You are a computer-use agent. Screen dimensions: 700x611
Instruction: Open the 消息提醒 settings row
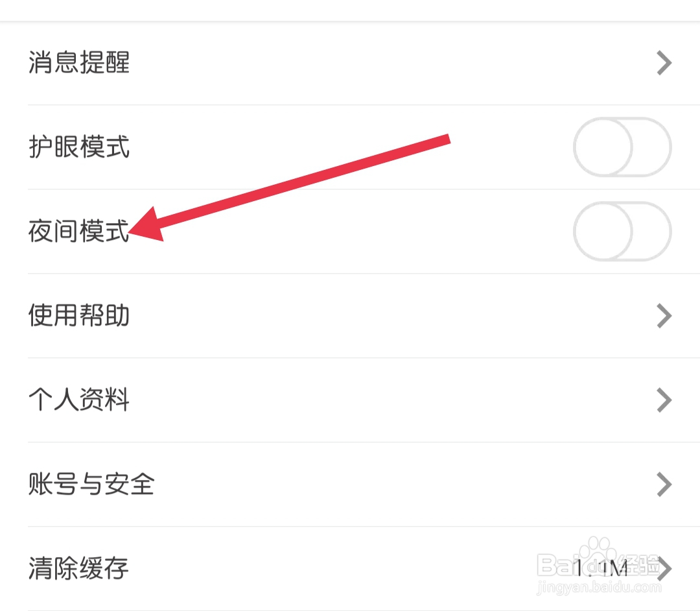point(350,63)
